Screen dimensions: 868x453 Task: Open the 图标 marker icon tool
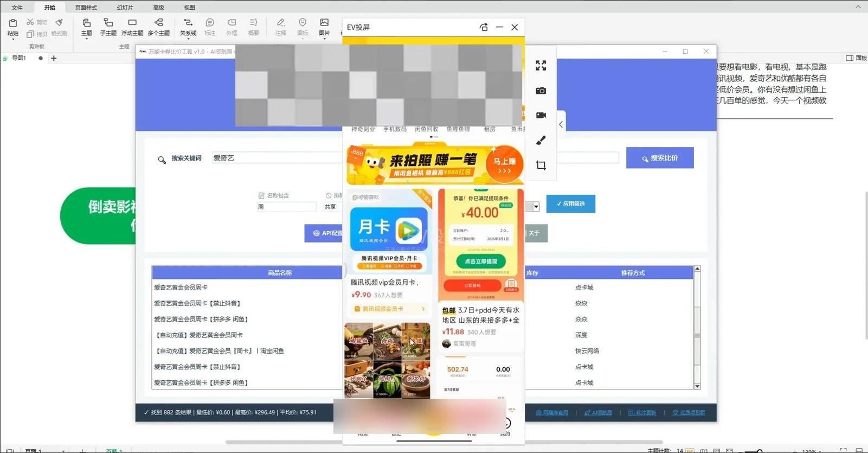303,23
